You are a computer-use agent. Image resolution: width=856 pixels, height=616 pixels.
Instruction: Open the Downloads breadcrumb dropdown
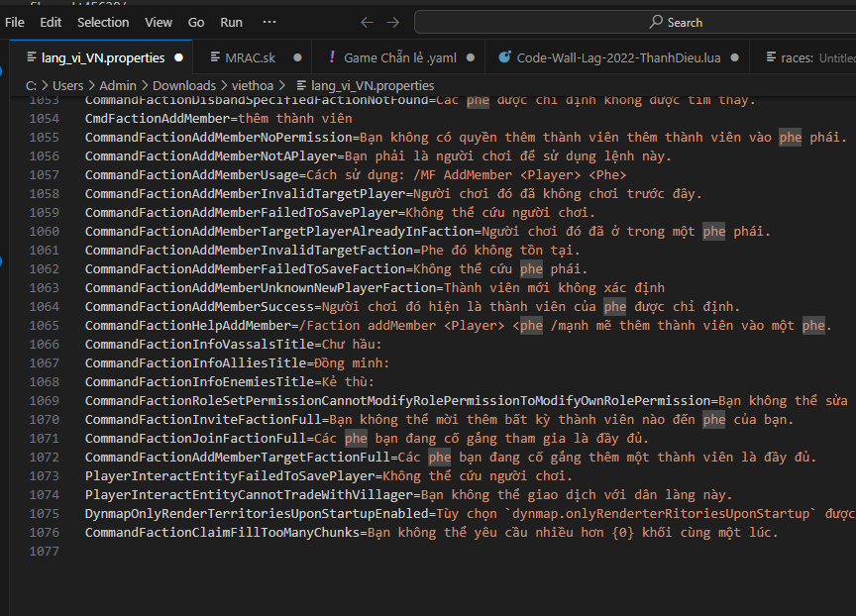pyautogui.click(x=183, y=86)
